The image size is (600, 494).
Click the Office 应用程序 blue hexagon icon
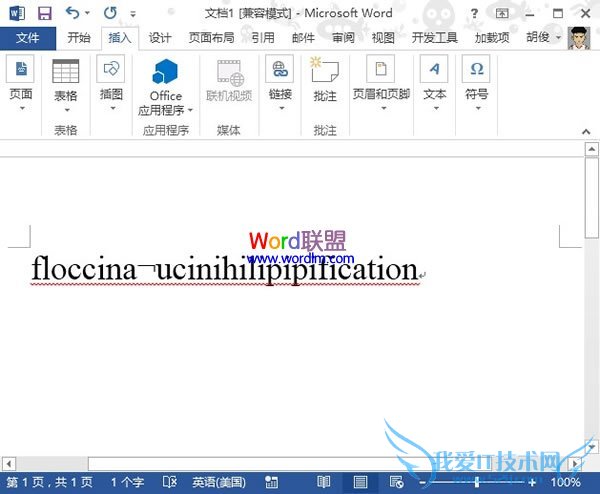(x=165, y=72)
